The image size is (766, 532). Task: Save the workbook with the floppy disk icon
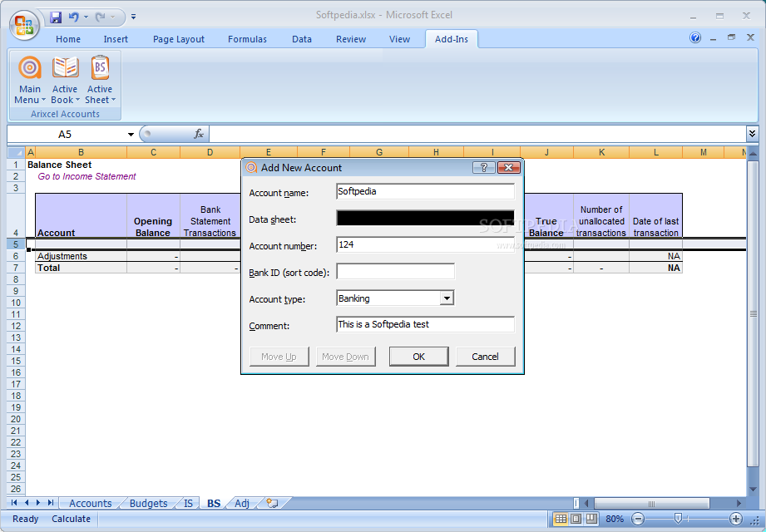coord(56,17)
